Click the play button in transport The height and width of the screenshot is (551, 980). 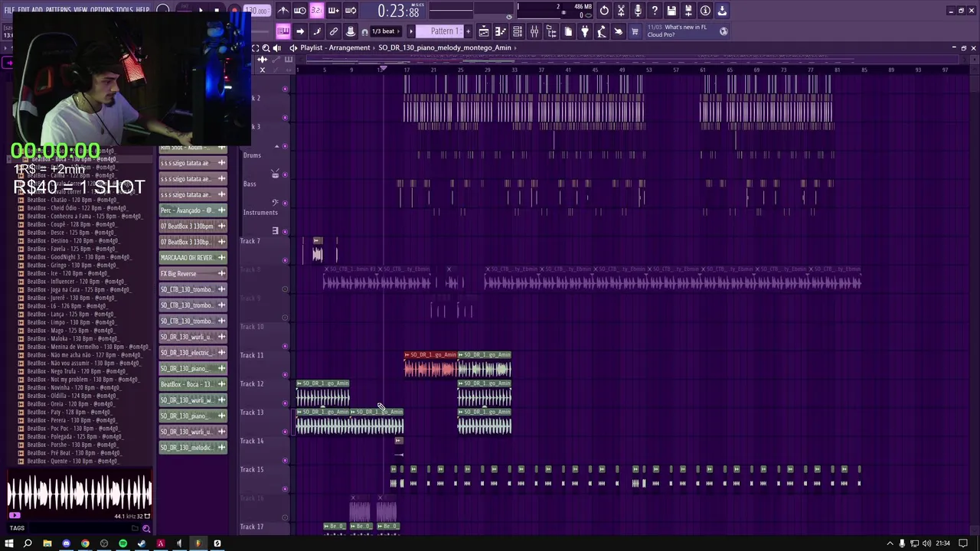point(201,11)
